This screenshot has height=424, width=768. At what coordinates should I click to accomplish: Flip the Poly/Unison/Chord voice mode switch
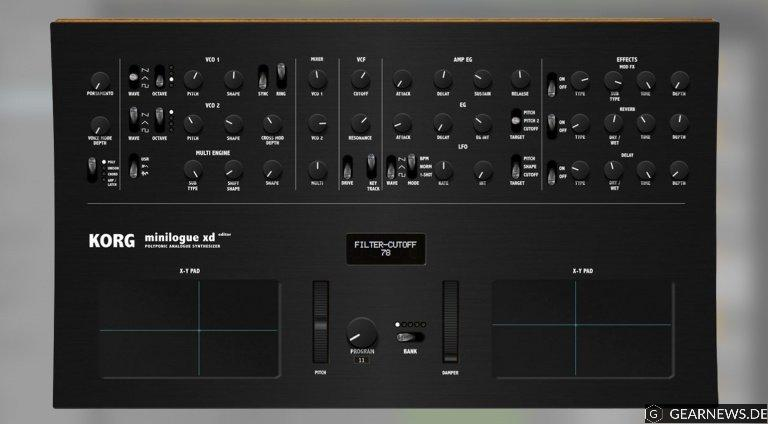coord(92,170)
